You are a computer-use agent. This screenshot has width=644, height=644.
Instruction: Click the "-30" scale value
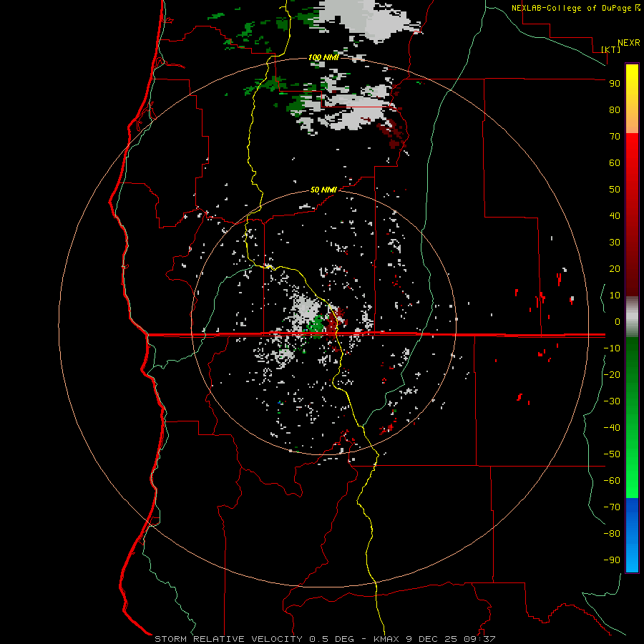612,401
